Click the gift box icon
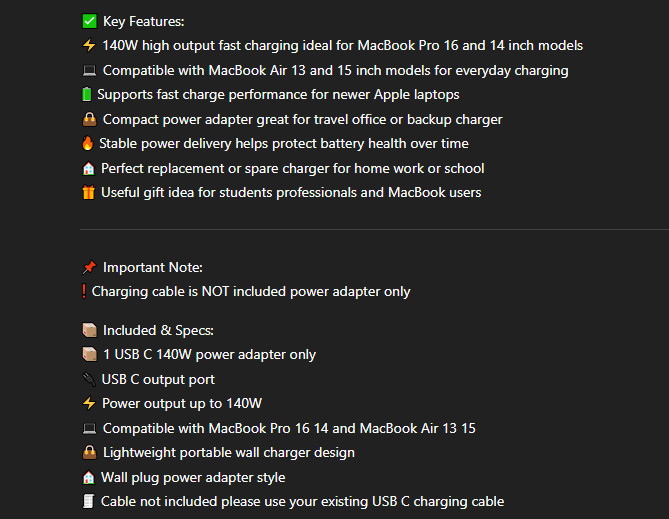The image size is (669, 519). coord(88,192)
